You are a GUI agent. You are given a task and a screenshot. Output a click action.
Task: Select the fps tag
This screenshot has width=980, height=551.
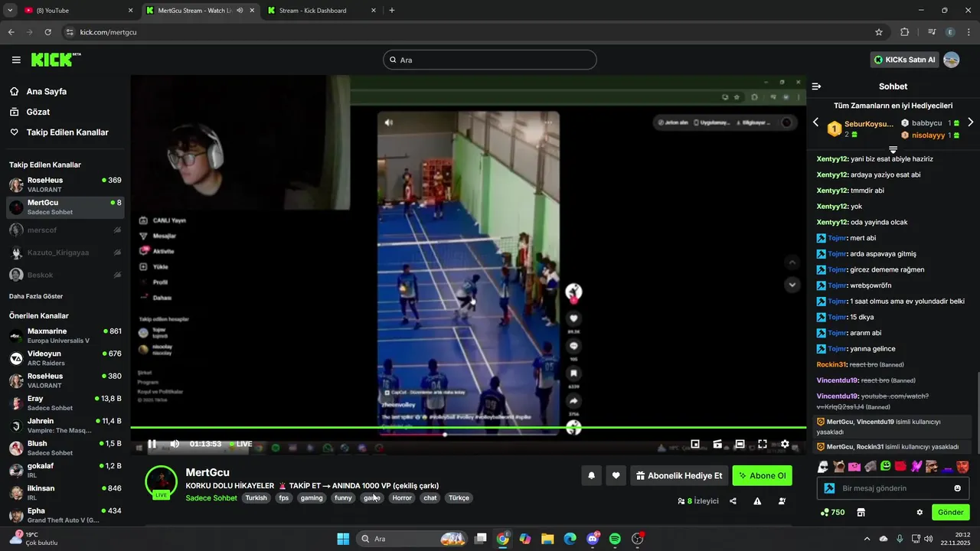284,497
